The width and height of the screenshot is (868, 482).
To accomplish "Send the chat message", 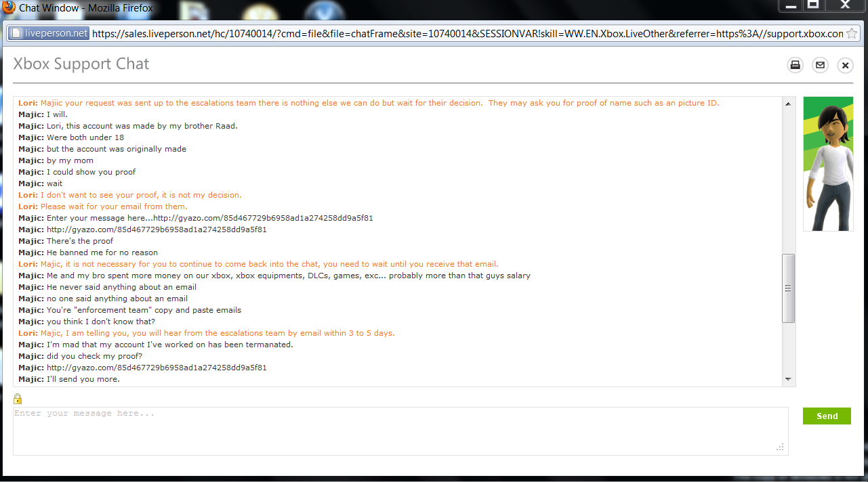I will click(x=827, y=416).
